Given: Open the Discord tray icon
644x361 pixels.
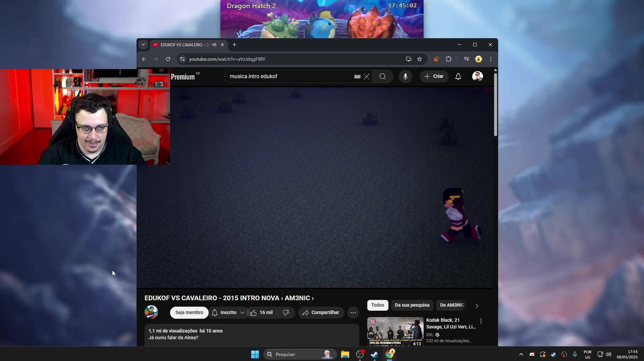Looking at the screenshot, I should click(532, 354).
